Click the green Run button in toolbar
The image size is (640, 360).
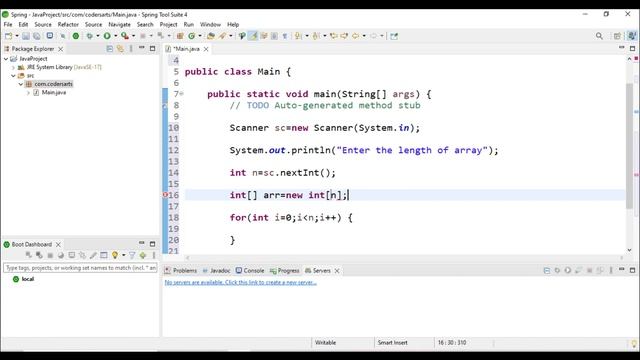107,36
